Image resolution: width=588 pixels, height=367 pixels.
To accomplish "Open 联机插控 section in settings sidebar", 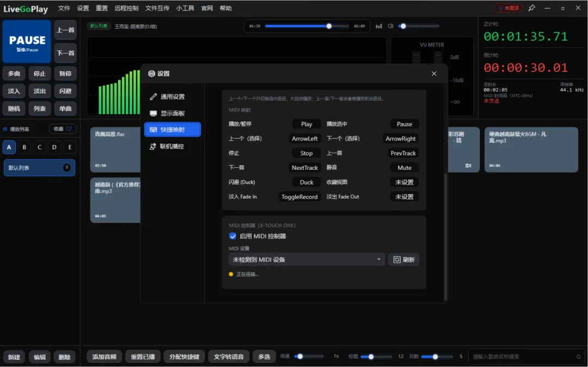I will (173, 146).
